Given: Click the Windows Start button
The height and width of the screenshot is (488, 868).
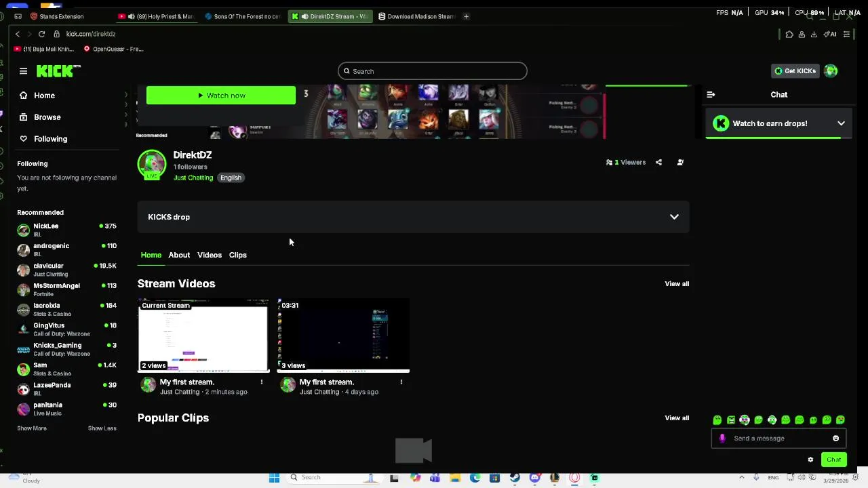Looking at the screenshot, I should click(x=274, y=478).
